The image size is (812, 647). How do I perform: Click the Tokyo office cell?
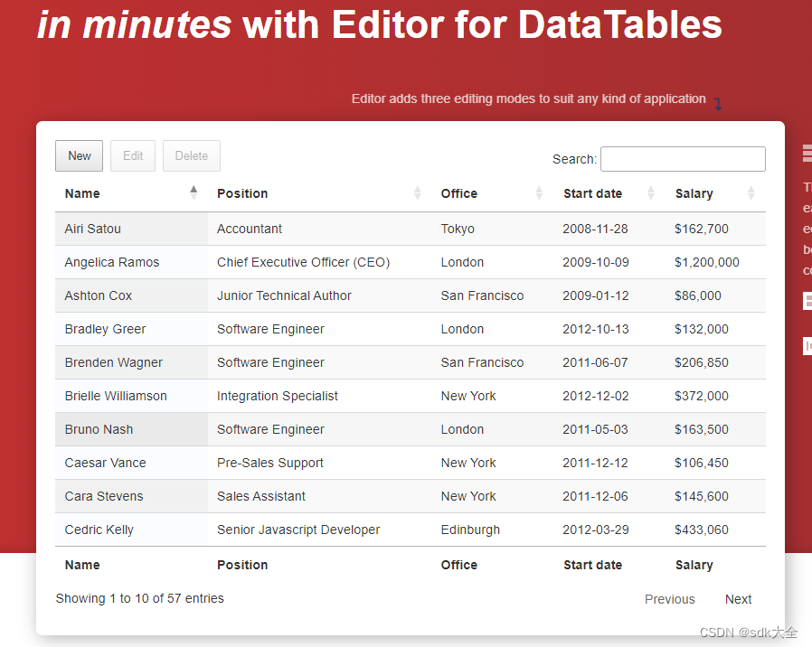click(x=493, y=229)
